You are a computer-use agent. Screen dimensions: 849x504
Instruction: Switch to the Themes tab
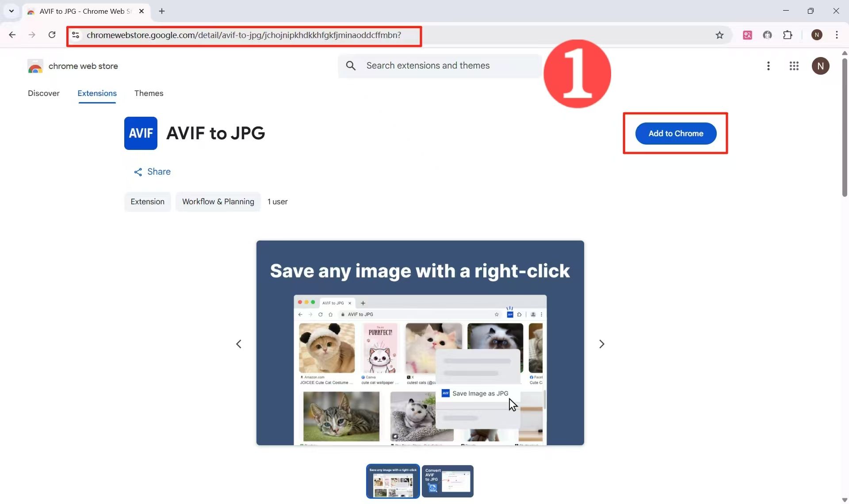click(149, 93)
